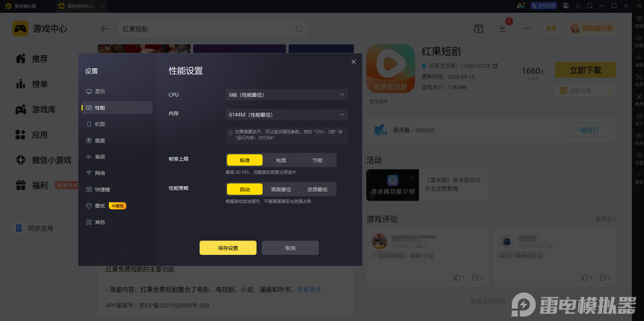Viewport: 644px width, 321px height.
Task: Click the 领取福利券 coupon button
Action: click(x=592, y=28)
